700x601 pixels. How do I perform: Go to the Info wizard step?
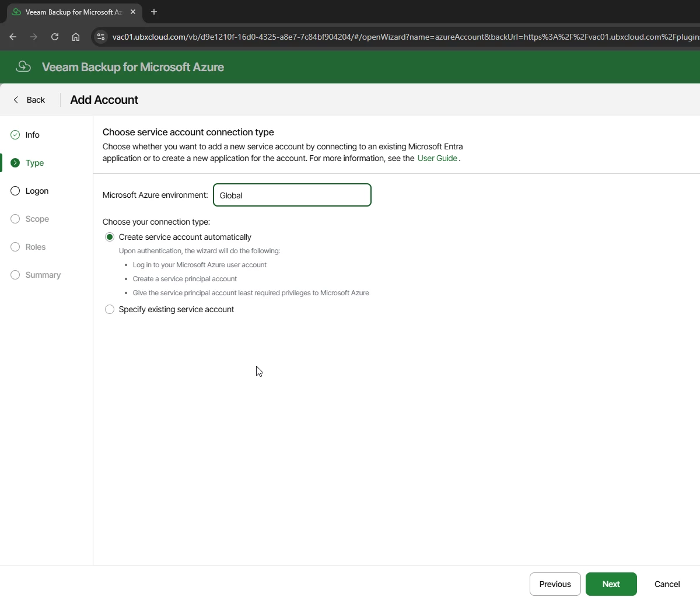tap(32, 135)
